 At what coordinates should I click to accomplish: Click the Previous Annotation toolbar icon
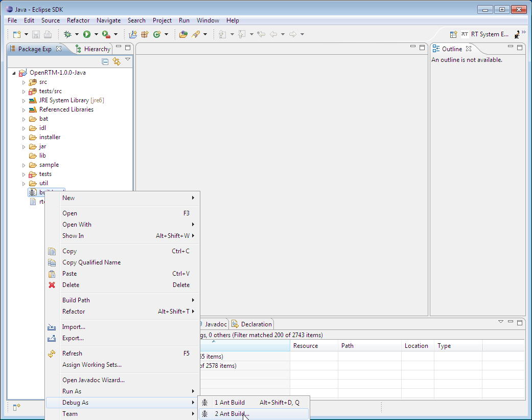242,34
